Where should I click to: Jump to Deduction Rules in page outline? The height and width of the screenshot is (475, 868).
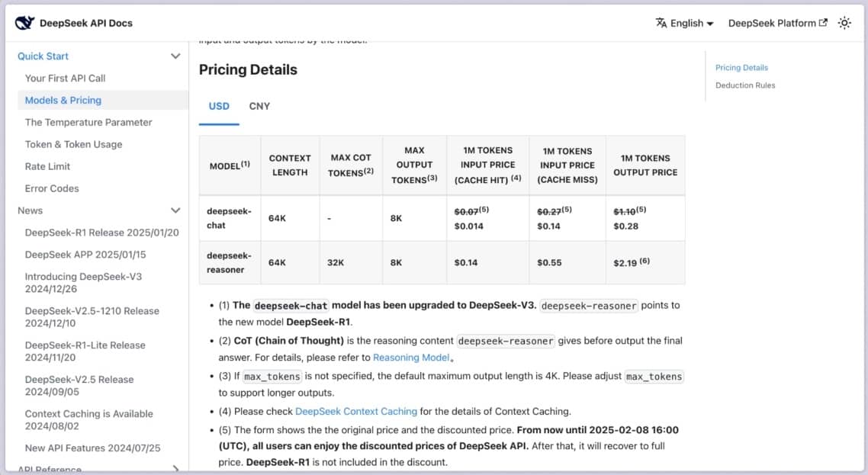click(745, 85)
